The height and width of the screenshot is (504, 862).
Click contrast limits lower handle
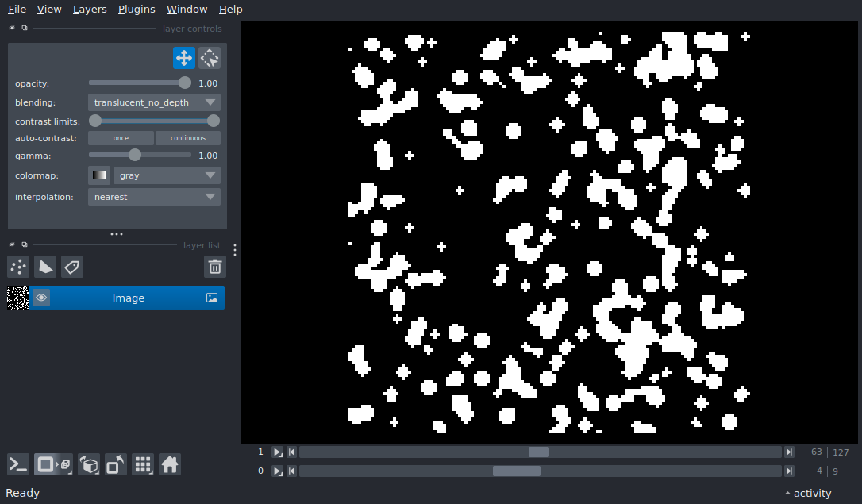(95, 121)
